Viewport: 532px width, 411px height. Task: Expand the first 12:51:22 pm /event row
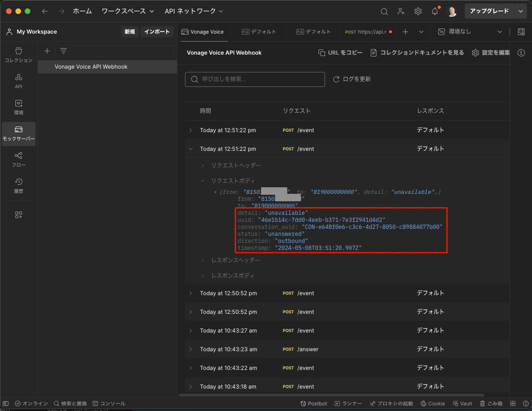pyautogui.click(x=191, y=130)
